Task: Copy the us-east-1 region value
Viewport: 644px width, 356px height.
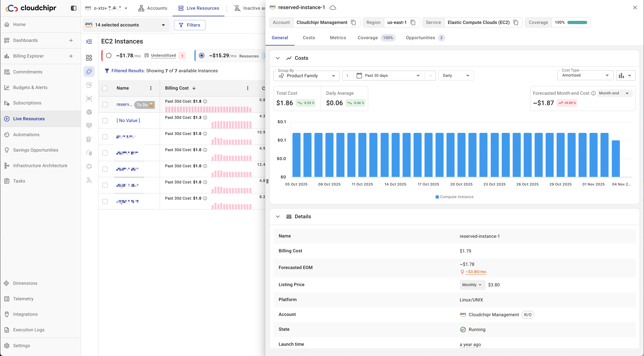Action: 413,22
